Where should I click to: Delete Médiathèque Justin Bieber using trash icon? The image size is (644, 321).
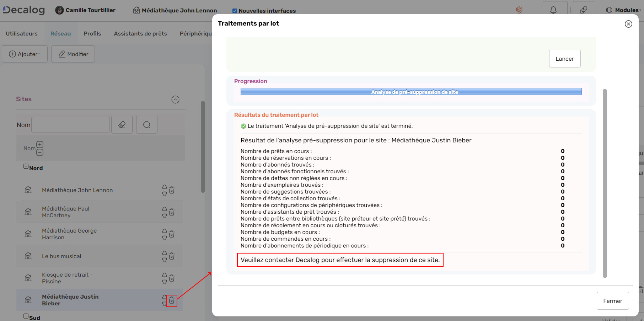172,300
